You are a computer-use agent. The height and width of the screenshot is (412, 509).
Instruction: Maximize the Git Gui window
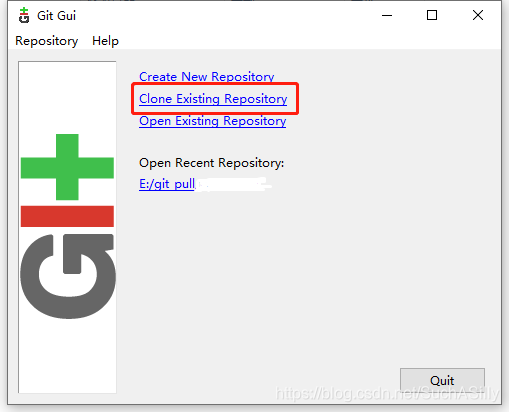tap(432, 15)
